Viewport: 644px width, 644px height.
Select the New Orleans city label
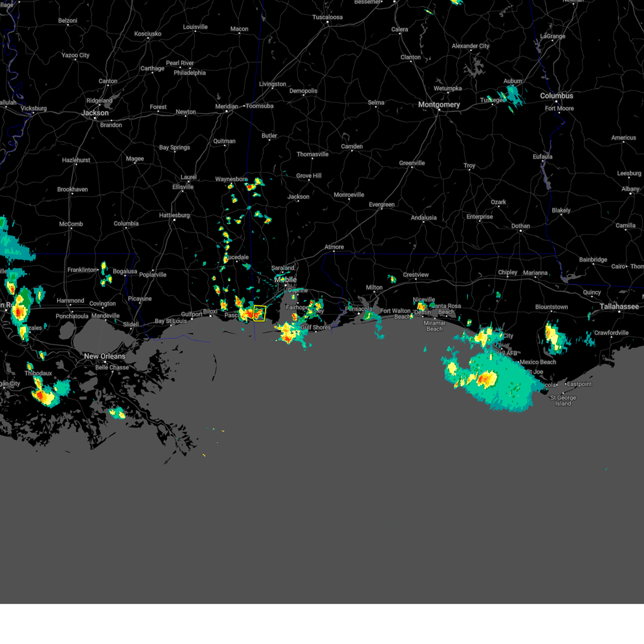(105, 356)
